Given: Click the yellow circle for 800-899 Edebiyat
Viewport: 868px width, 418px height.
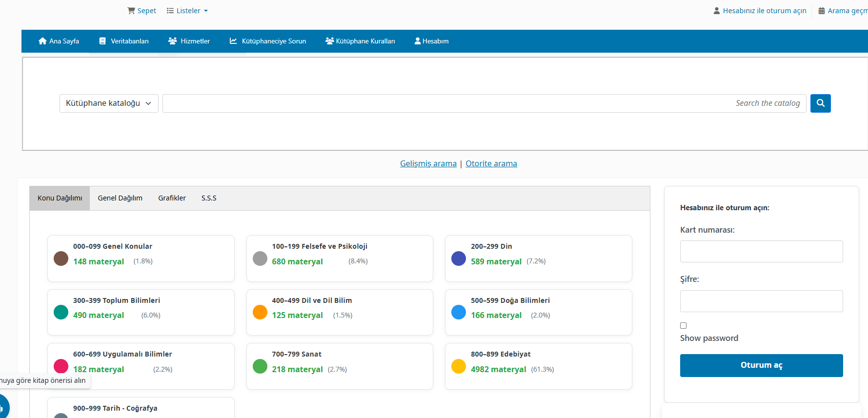Looking at the screenshot, I should [x=459, y=366].
